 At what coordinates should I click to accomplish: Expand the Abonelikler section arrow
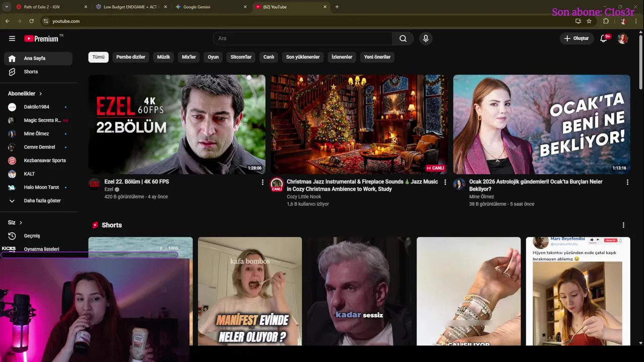click(x=40, y=94)
